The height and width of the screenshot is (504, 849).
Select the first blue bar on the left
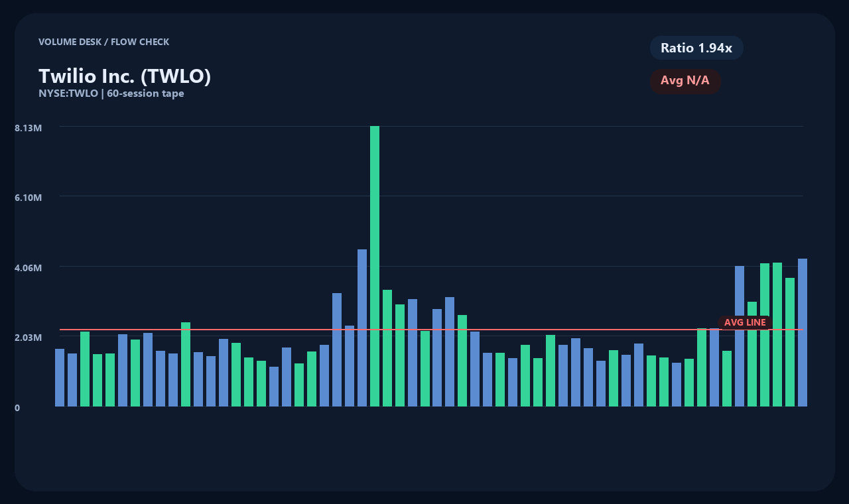pyautogui.click(x=60, y=377)
